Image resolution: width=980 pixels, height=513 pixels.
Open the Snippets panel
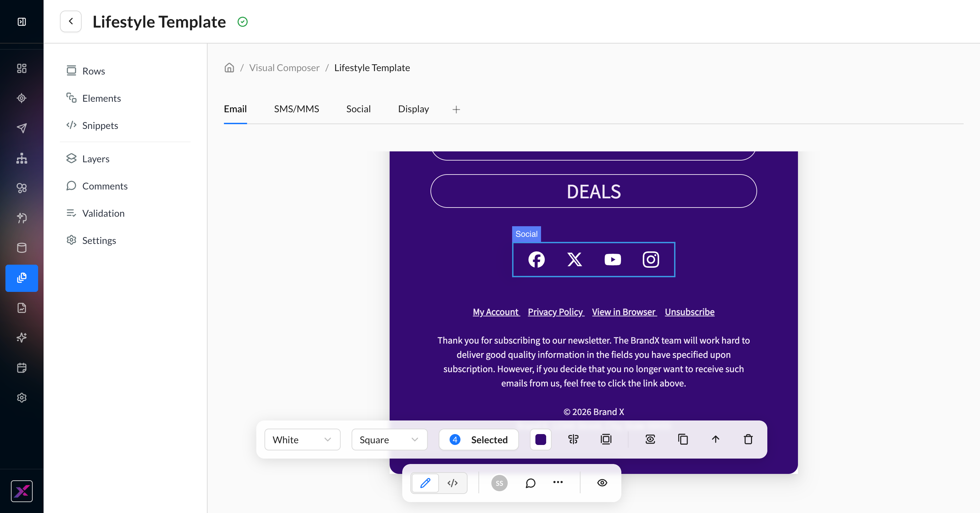(x=92, y=126)
